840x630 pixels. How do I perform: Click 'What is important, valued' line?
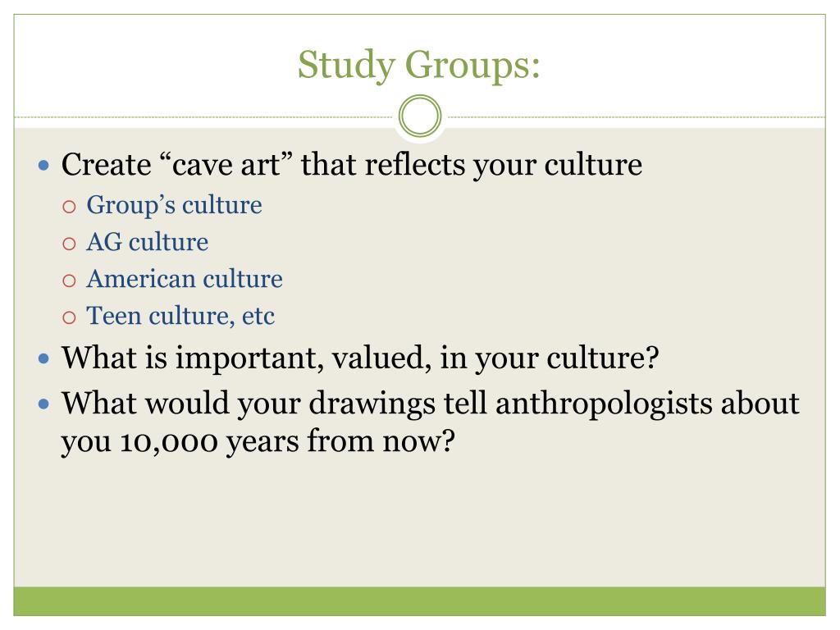tap(360, 358)
